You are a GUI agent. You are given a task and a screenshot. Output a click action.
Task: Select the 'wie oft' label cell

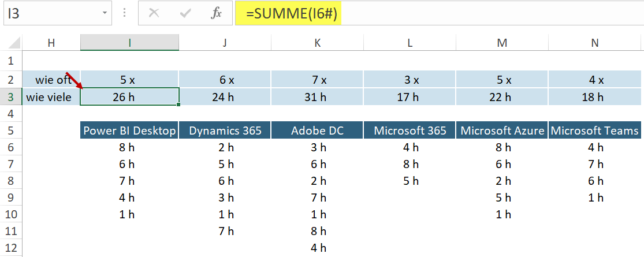coord(51,80)
